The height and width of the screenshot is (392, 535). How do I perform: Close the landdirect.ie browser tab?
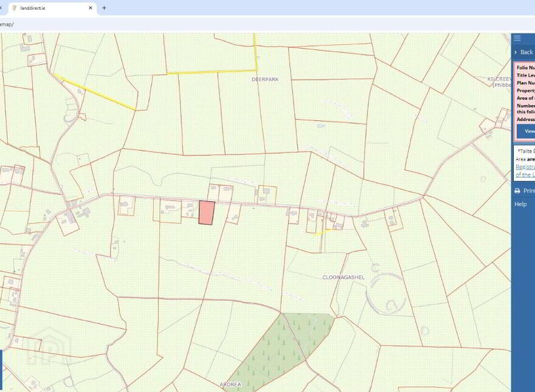[91, 8]
